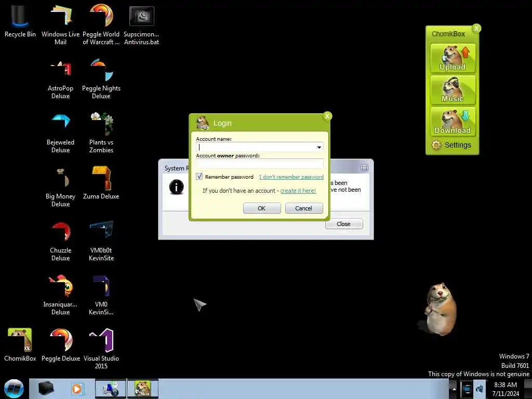532x399 pixels.
Task: Select Big Money Deluxe desktop icon
Action: 60,187
